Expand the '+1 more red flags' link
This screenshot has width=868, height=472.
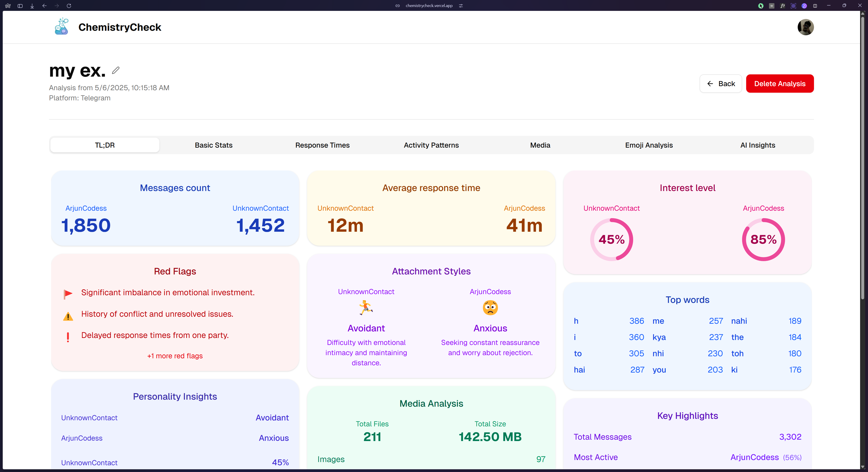(x=175, y=356)
